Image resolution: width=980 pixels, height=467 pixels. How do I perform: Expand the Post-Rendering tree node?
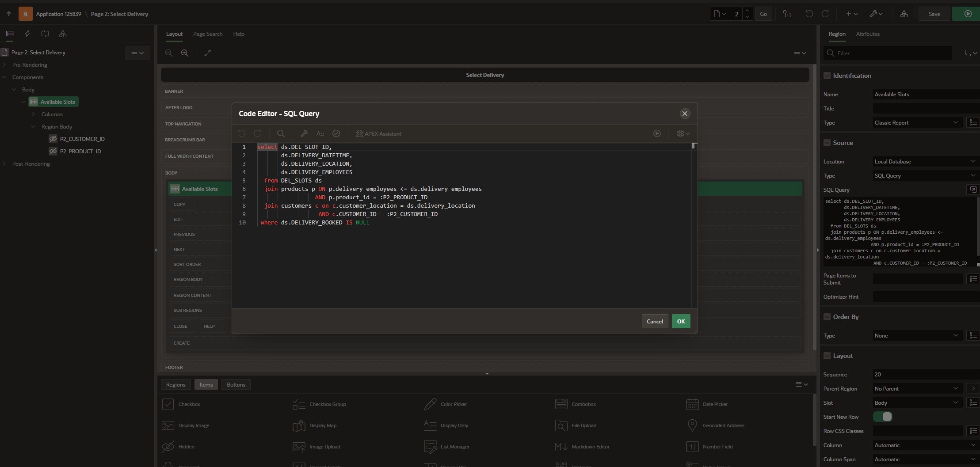4,163
